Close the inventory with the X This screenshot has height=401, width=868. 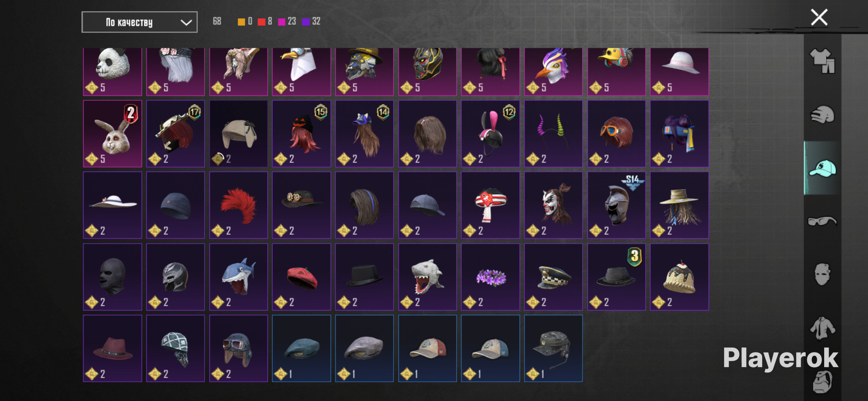coord(819,17)
